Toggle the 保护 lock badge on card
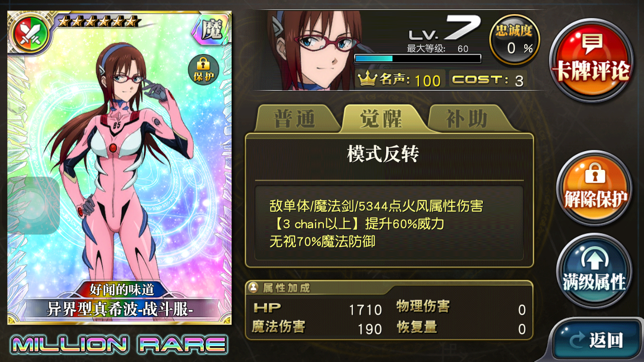Screen dimensions: 644x362 click(x=204, y=69)
